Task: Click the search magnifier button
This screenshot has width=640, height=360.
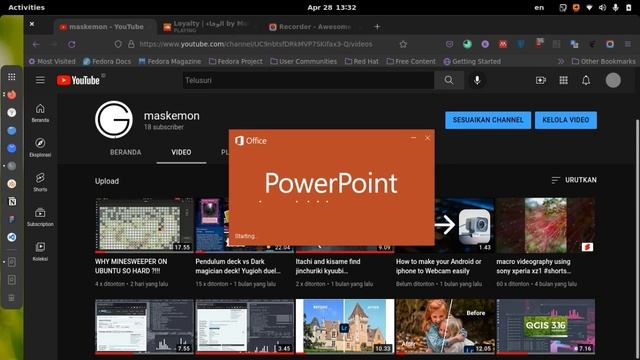Action: 449,80
